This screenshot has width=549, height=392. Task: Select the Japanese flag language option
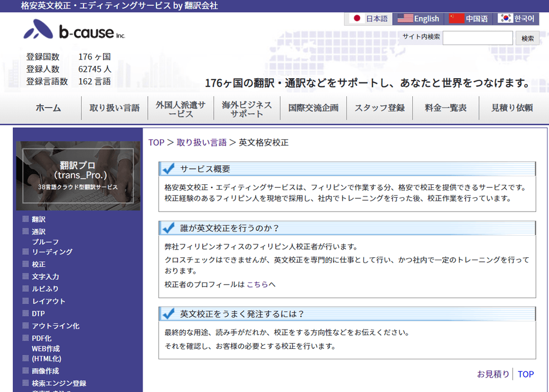coord(369,19)
